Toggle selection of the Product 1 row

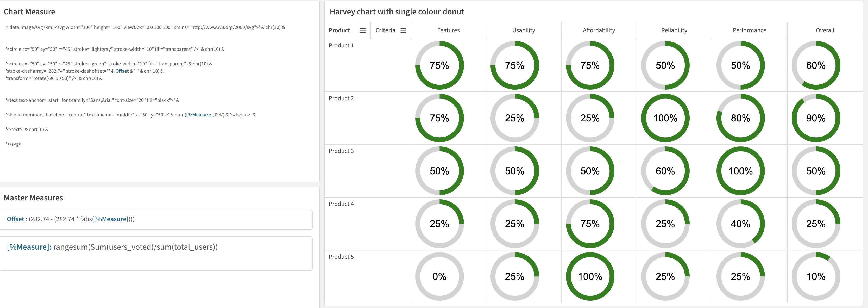341,45
